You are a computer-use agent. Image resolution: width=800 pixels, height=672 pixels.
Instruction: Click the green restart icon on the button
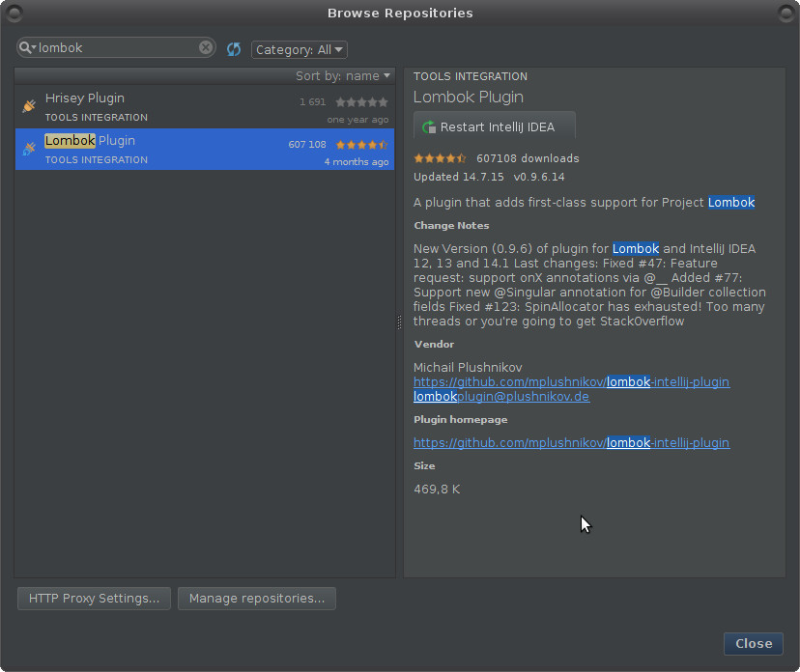click(x=426, y=125)
